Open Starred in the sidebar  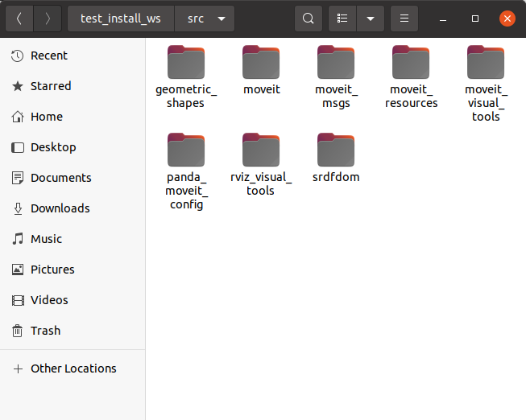(72, 86)
